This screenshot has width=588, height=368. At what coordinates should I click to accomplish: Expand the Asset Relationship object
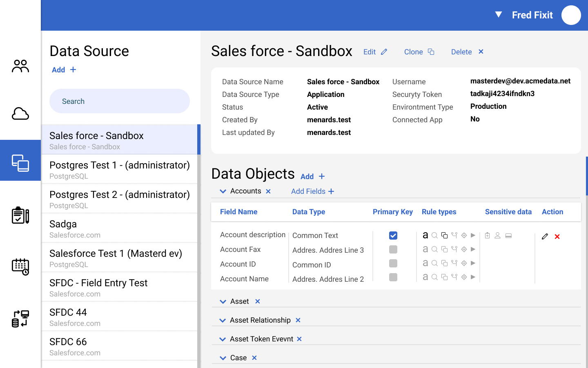tap(223, 321)
